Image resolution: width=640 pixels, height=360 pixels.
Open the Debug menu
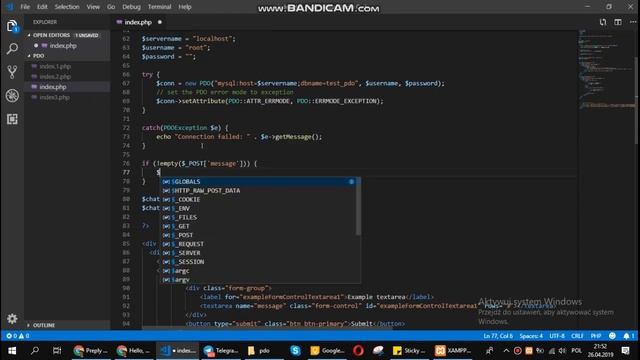tap(131, 7)
